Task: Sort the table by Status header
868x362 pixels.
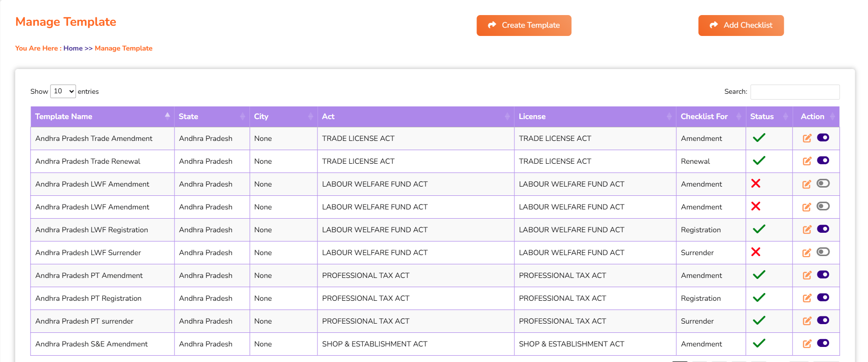Action: (769, 117)
